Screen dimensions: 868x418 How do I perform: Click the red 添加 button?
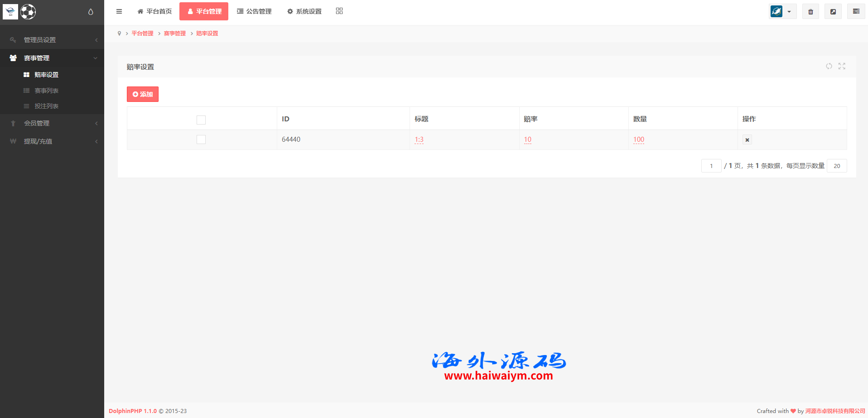[143, 94]
